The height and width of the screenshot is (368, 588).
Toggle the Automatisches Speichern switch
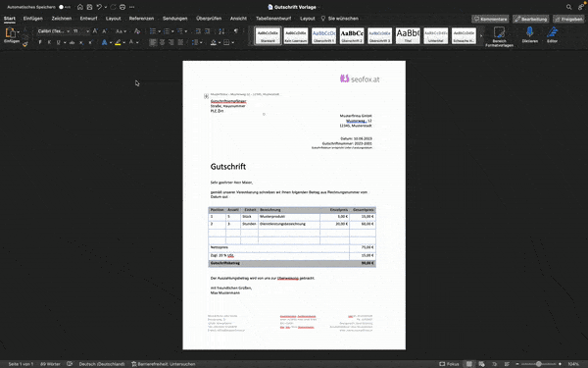pos(65,7)
